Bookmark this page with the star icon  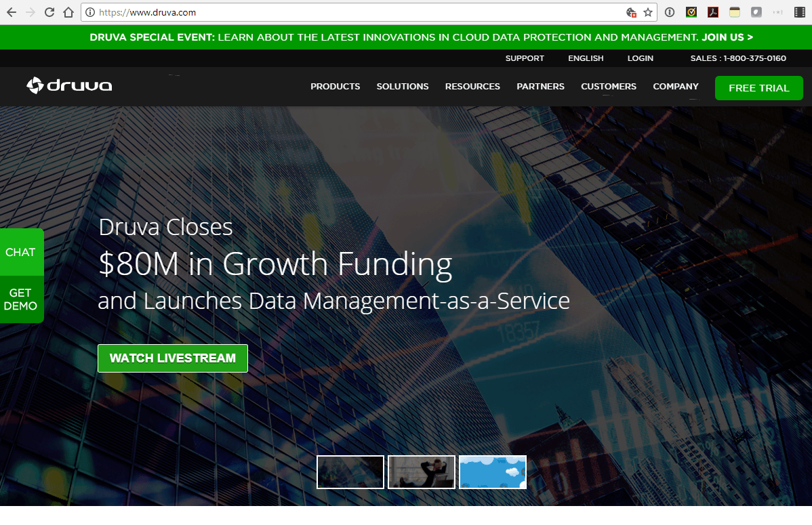pyautogui.click(x=647, y=12)
